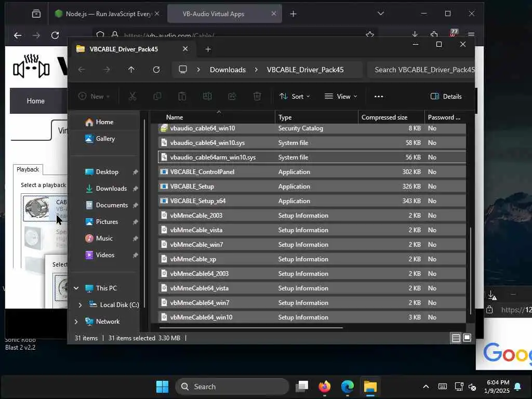Open the View dropdown menu
The width and height of the screenshot is (532, 399).
point(341,96)
